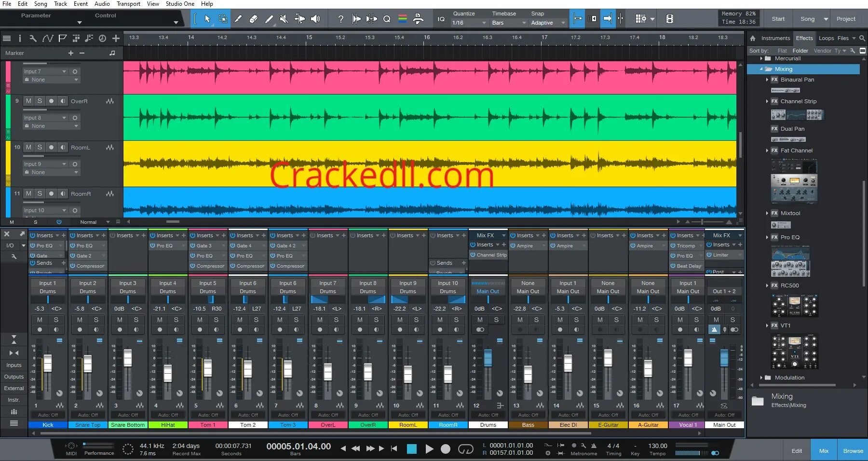The width and height of the screenshot is (868, 461).
Task: Open the Song dropdown arrow
Action: tap(826, 19)
